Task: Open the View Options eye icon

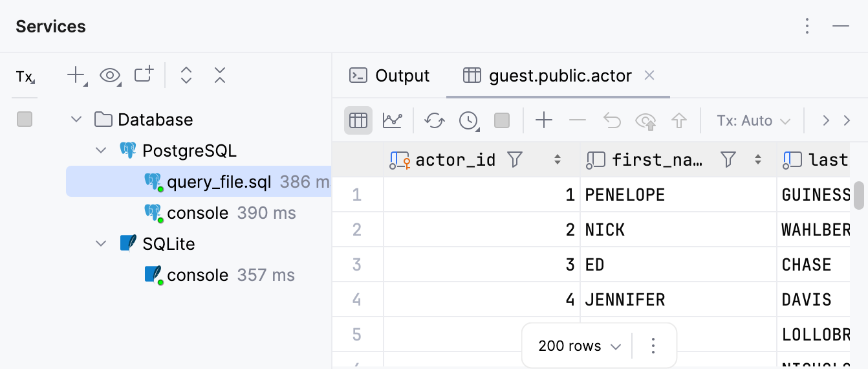Action: click(111, 76)
